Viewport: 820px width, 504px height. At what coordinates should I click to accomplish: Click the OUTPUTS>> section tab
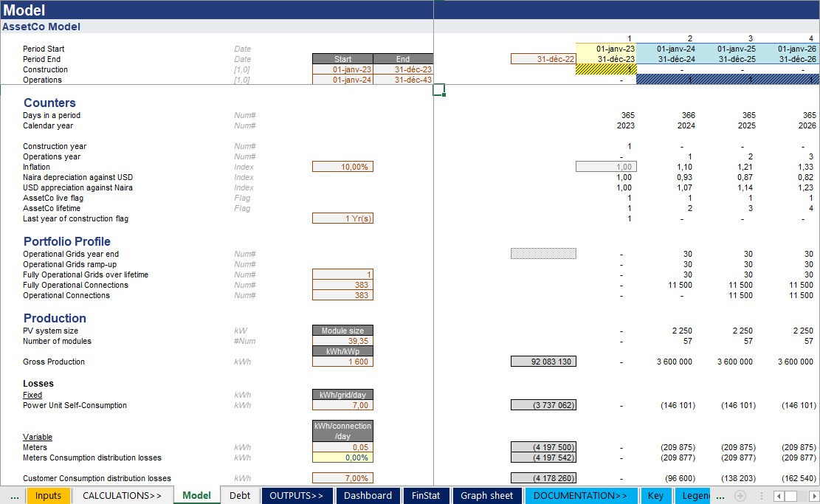[296, 496]
